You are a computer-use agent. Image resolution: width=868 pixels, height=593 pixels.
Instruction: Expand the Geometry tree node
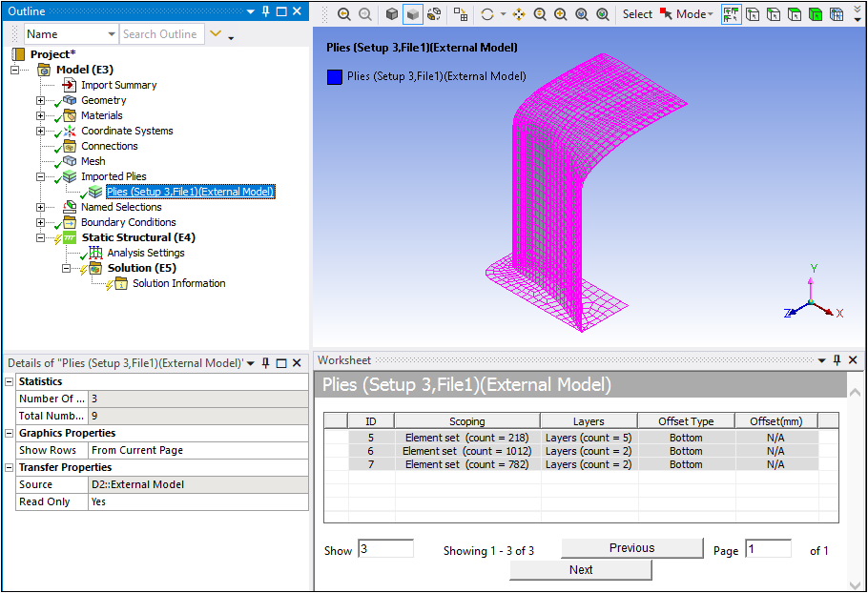pyautogui.click(x=40, y=100)
